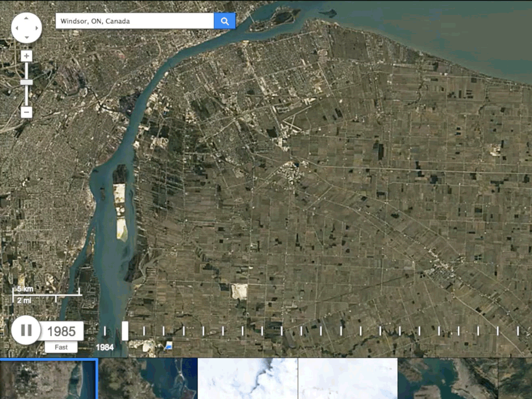Screen dimensions: 532x399
Task: Open the fifth coastal location thumbnail
Action: 447,379
